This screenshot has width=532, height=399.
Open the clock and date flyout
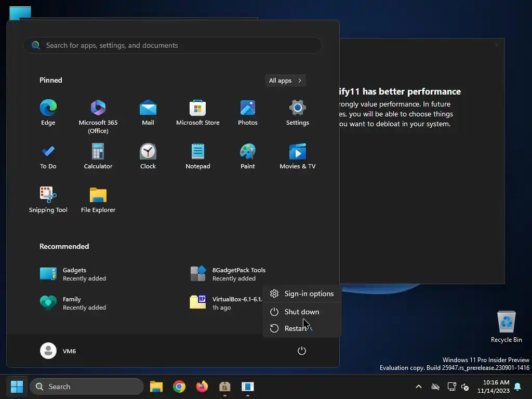coord(494,387)
